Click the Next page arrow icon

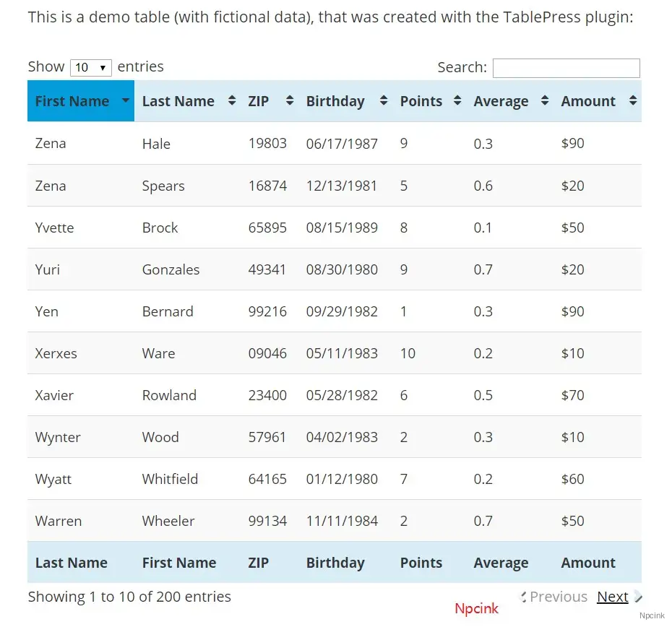coord(638,597)
